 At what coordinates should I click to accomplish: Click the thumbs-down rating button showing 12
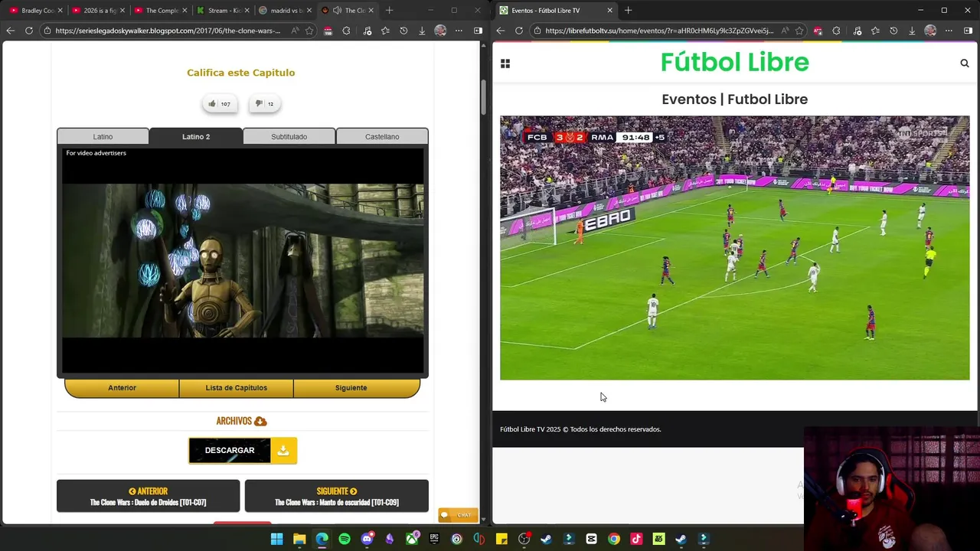(264, 103)
